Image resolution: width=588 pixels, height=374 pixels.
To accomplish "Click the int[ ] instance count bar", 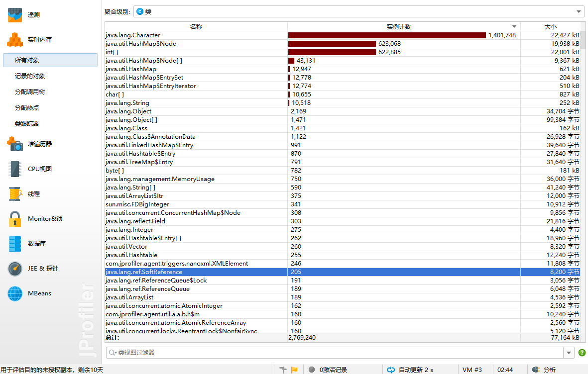I will pos(332,52).
